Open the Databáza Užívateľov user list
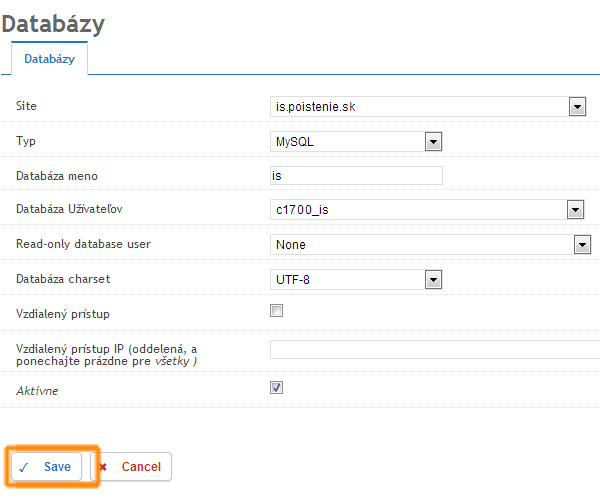The image size is (600, 500). [x=420, y=210]
